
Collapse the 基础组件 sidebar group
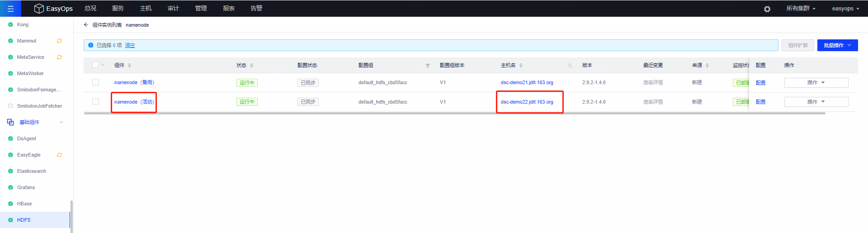pos(61,122)
